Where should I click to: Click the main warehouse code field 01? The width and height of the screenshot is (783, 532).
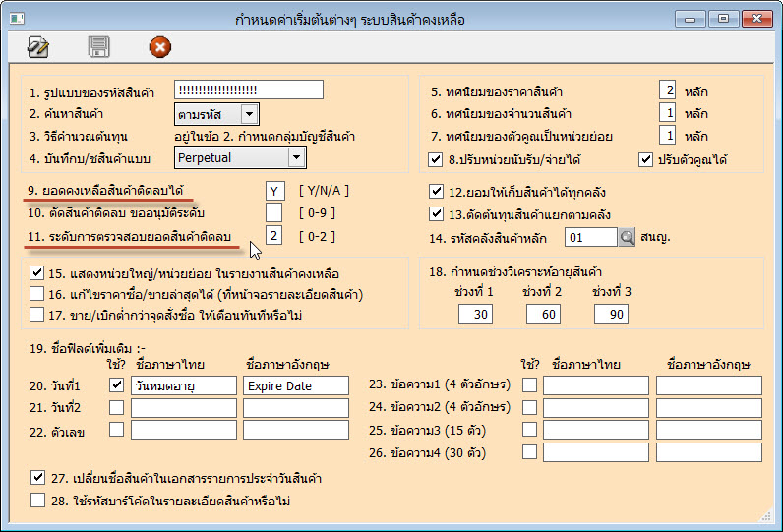[589, 237]
